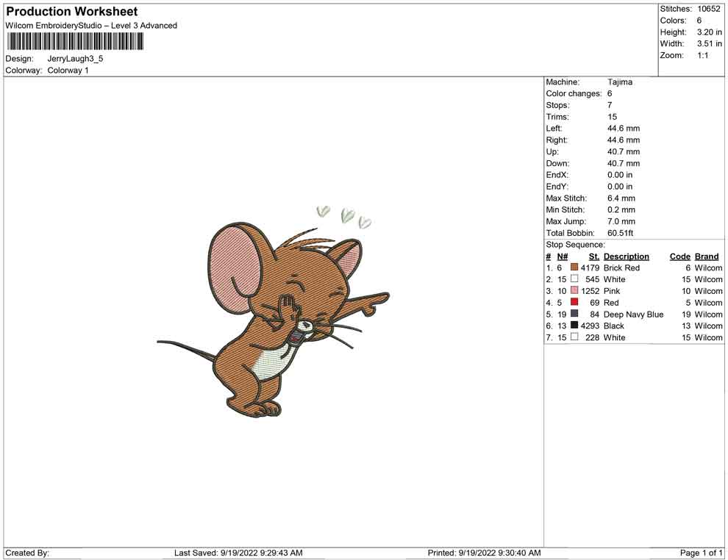Click the barcode under the worksheet title
Viewport: 728px width, 560px height.
[75, 42]
